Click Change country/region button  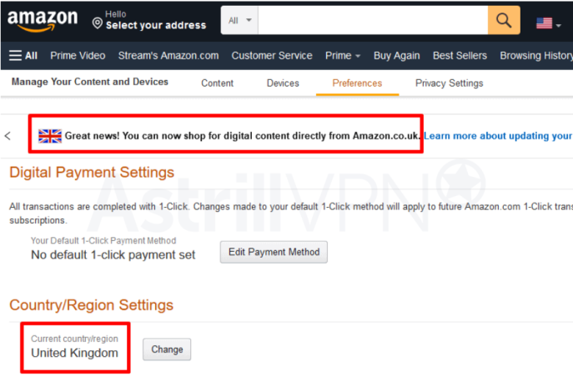coord(167,349)
